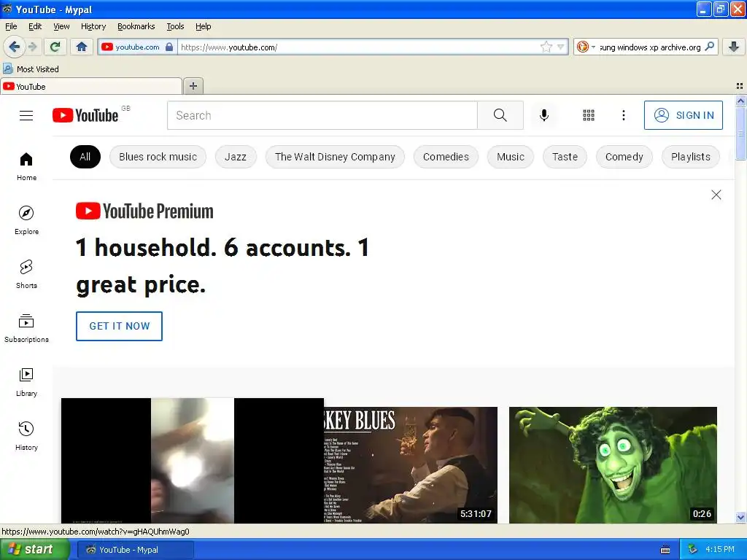This screenshot has width=747, height=560.
Task: Open the Windows start menu
Action: click(34, 550)
